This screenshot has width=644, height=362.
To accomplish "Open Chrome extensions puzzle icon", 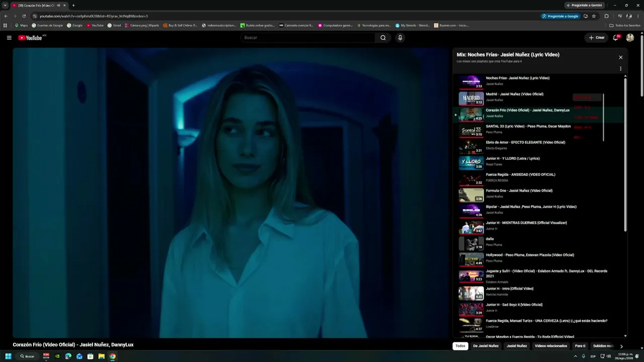I will click(606, 16).
